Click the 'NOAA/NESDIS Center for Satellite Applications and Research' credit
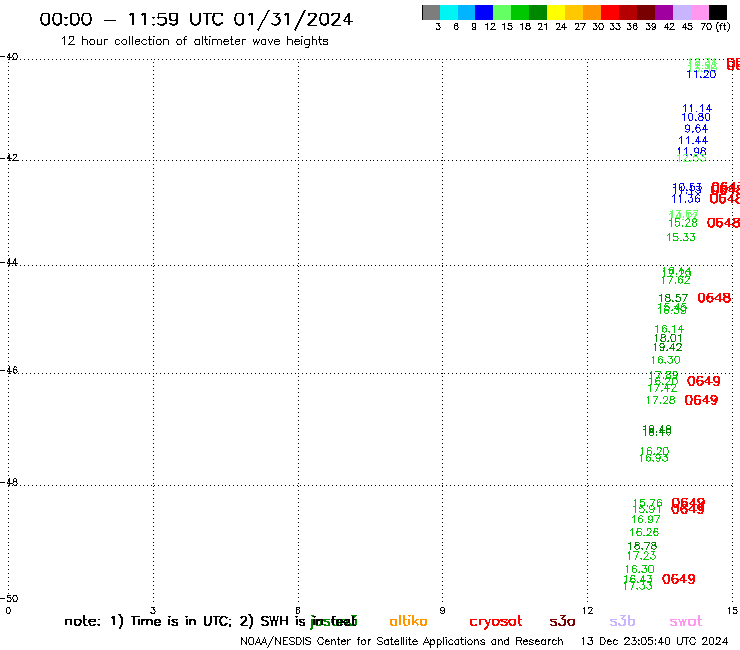 402,642
